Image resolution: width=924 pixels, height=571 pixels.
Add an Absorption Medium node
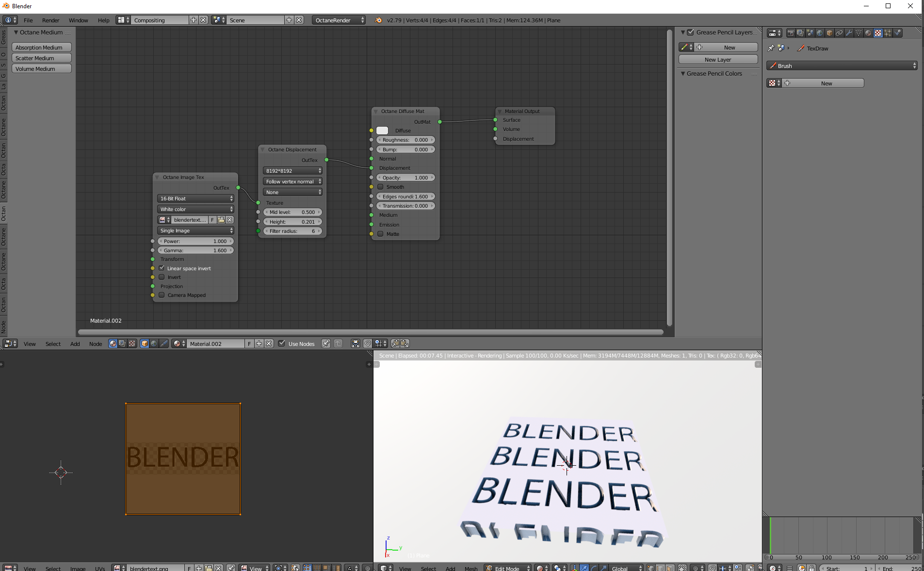pyautogui.click(x=42, y=47)
